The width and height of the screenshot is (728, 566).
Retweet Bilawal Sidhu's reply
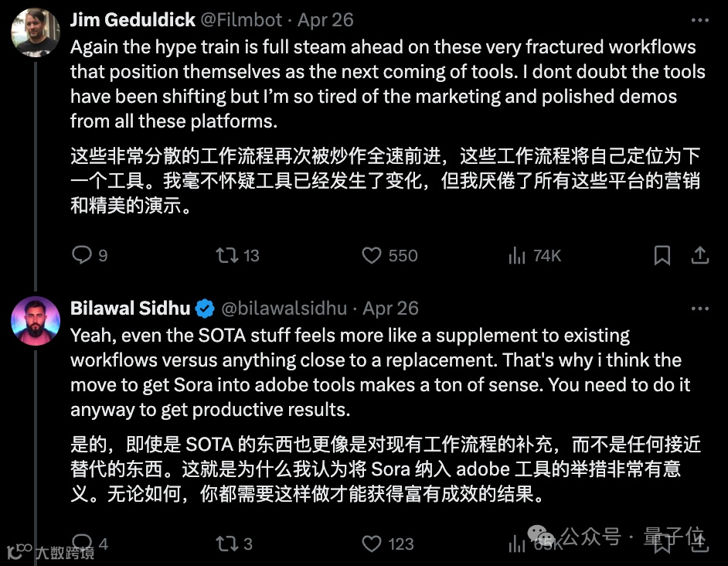tap(227, 544)
